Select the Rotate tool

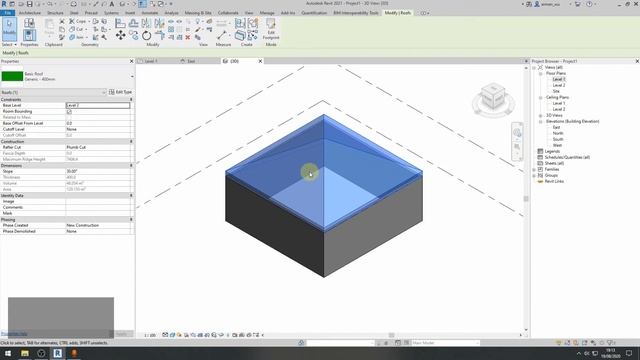(146, 36)
